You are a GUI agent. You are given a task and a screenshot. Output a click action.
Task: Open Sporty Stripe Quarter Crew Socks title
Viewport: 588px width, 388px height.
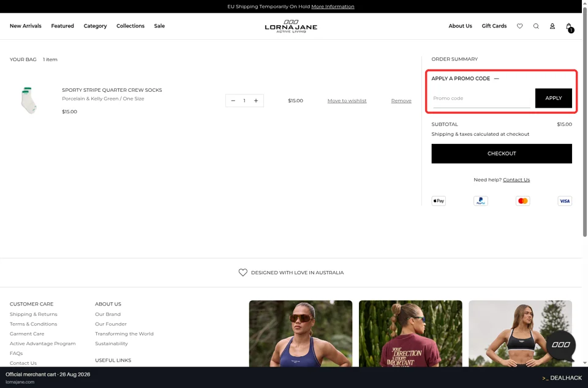tap(111, 90)
